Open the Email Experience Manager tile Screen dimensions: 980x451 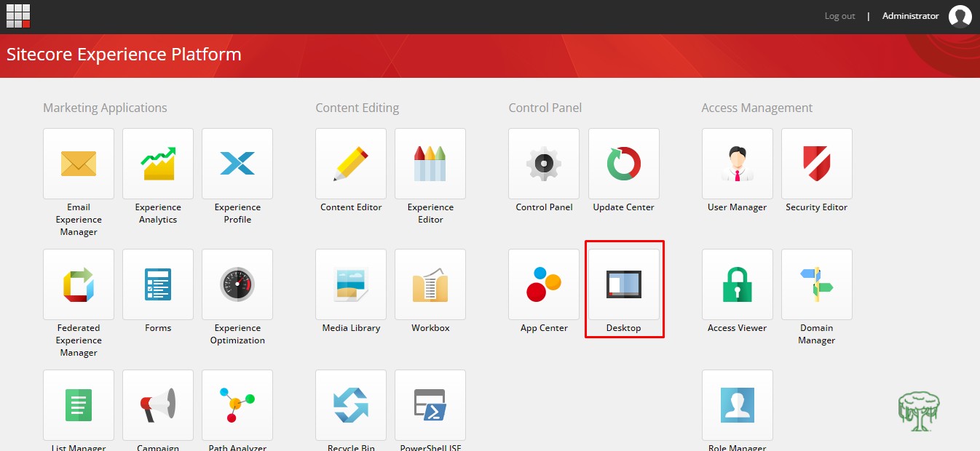point(79,164)
